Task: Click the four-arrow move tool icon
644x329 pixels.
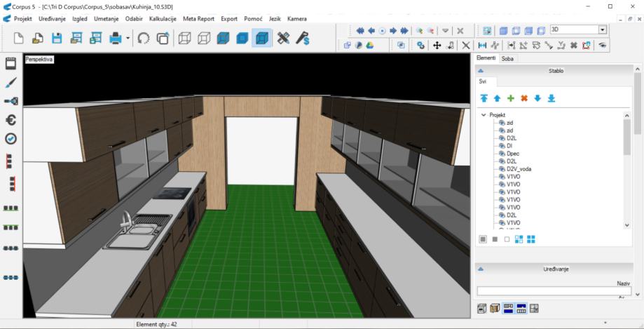Action: click(436, 45)
